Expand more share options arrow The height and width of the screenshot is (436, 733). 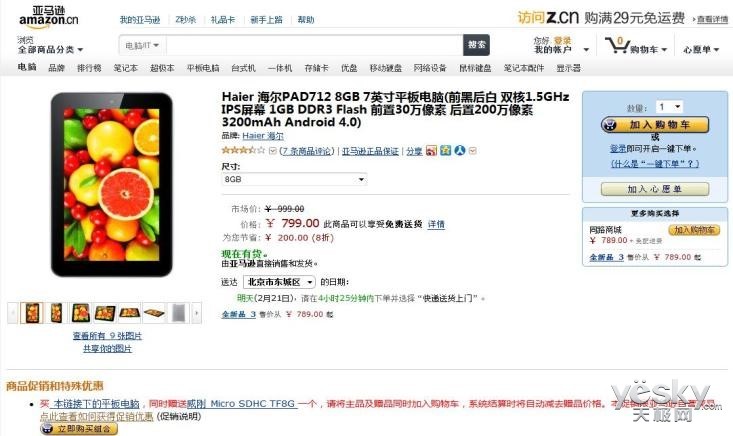point(473,151)
